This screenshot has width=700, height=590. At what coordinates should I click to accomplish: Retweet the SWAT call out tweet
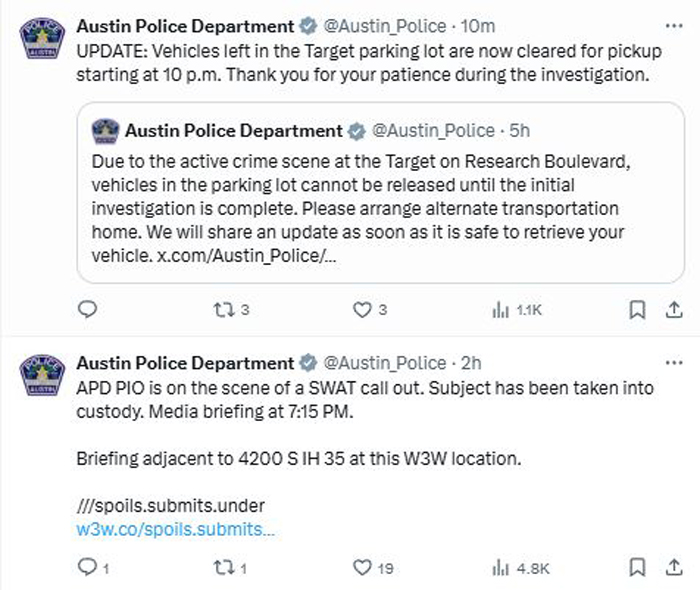click(230, 568)
